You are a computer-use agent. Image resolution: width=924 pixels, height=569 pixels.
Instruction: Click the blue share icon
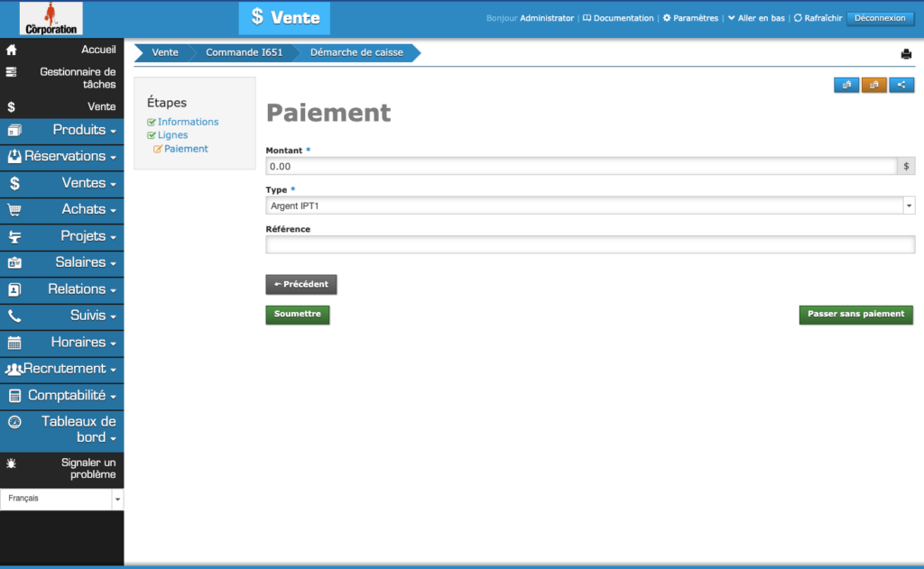pyautogui.click(x=901, y=84)
